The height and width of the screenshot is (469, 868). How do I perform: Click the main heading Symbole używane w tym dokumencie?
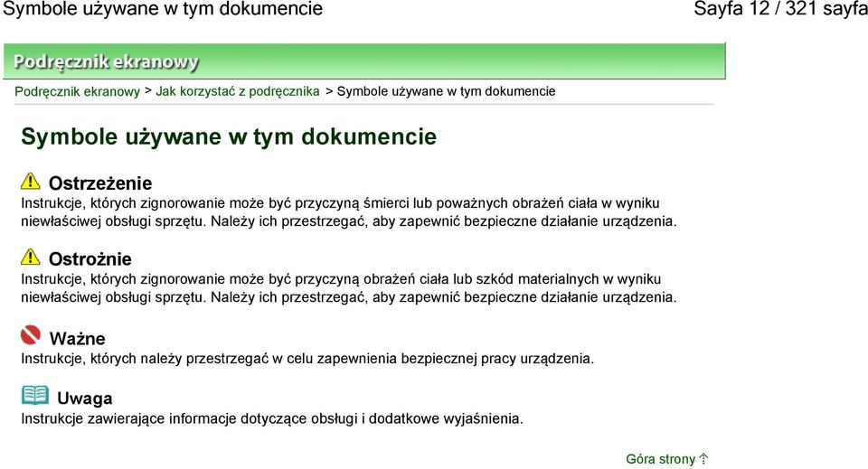pos(229,136)
